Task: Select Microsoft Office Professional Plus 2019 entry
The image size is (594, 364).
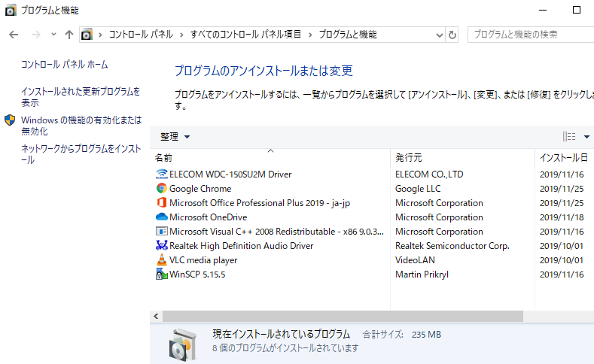Action: point(260,203)
